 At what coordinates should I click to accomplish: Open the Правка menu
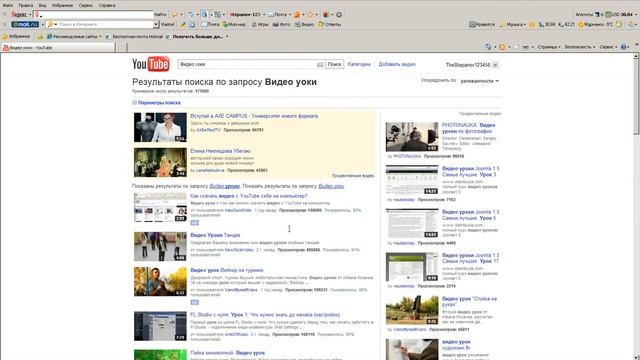(x=26, y=5)
